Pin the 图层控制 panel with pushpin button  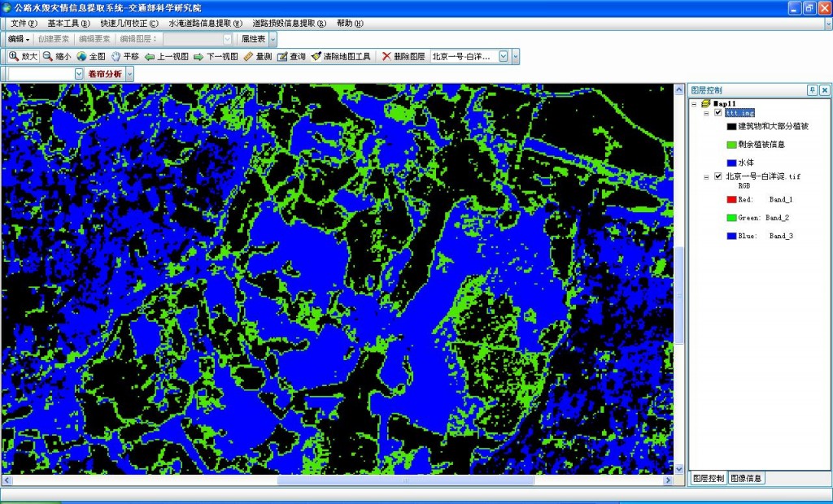(x=812, y=90)
